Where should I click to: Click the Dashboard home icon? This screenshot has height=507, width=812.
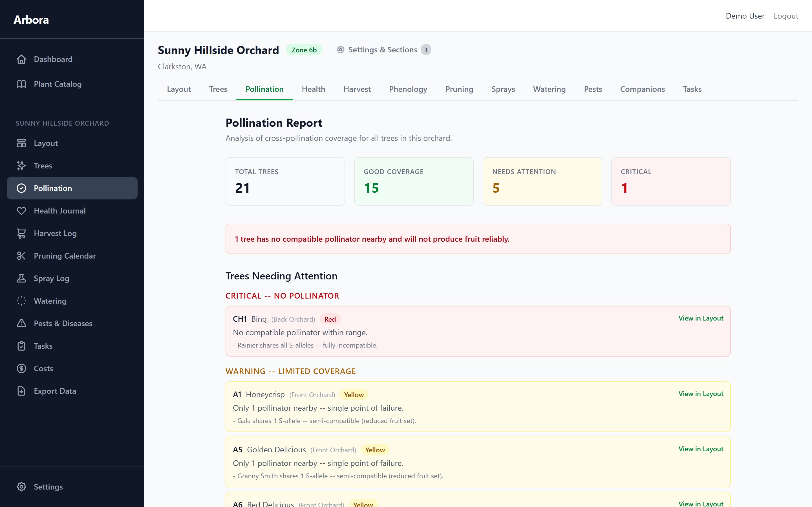tap(21, 59)
